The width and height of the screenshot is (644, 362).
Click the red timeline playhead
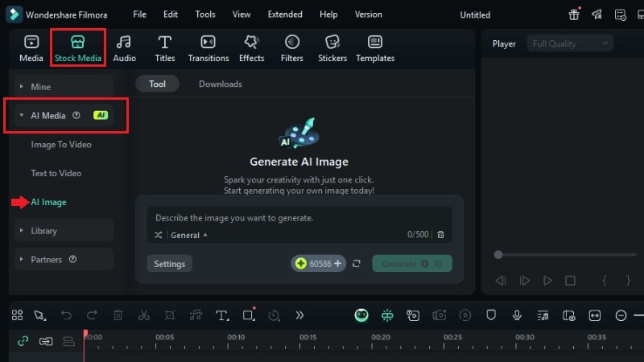pos(85,334)
